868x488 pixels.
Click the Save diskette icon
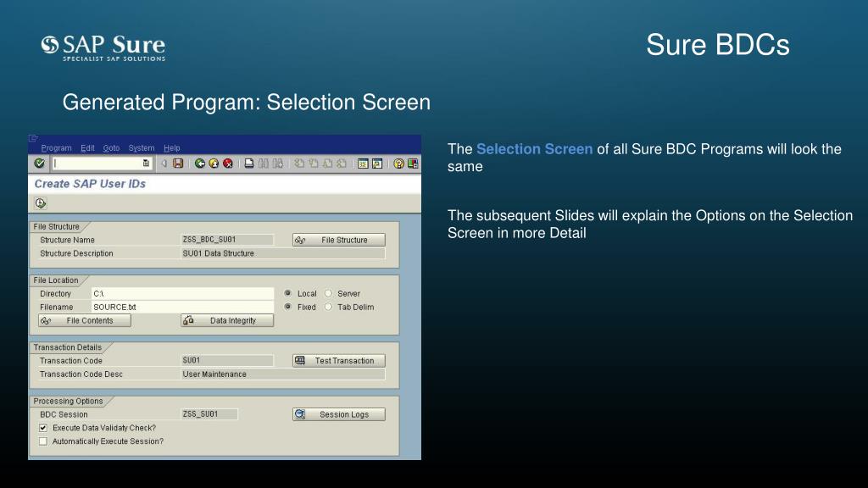coord(178,164)
